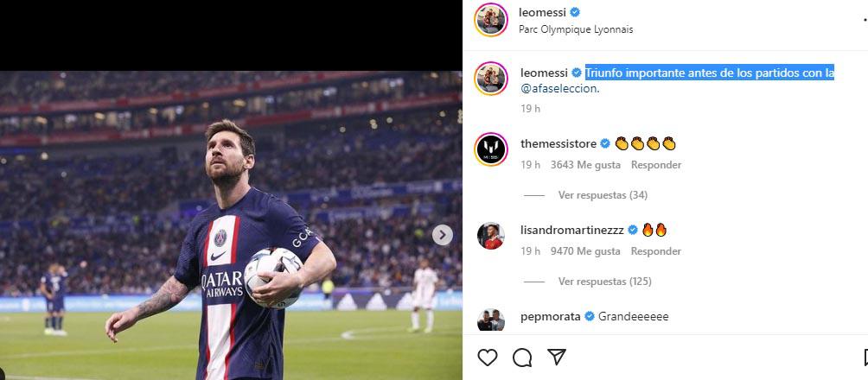Screen dimensions: 868x380
Task: Share post via paper plane icon
Action: pyautogui.click(x=557, y=358)
